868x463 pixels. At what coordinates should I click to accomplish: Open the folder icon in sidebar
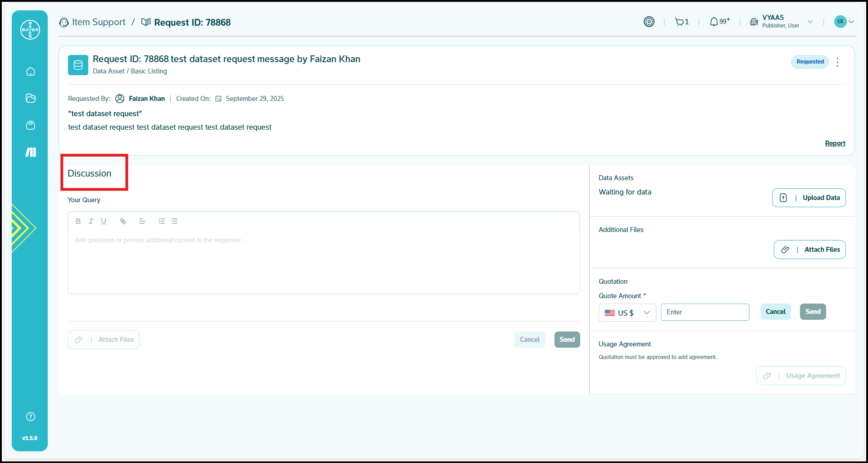click(x=31, y=98)
